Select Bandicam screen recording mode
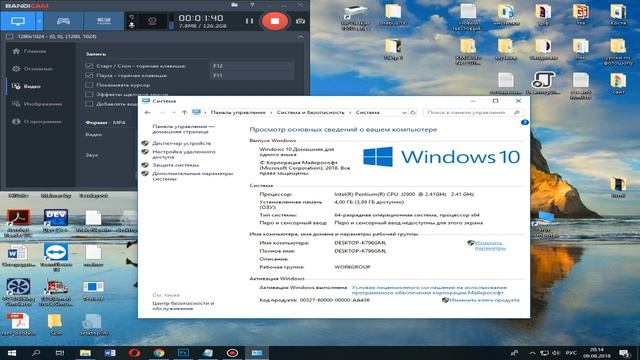Screen dimensions: 640x360 click(18, 21)
